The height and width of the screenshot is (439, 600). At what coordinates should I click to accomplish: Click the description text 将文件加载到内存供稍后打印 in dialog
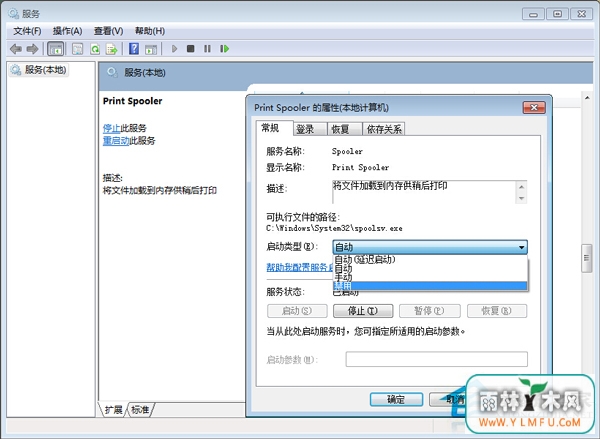pyautogui.click(x=390, y=186)
